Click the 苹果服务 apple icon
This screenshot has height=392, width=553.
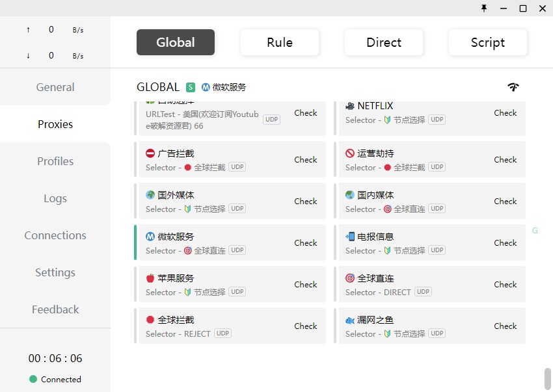coord(150,278)
